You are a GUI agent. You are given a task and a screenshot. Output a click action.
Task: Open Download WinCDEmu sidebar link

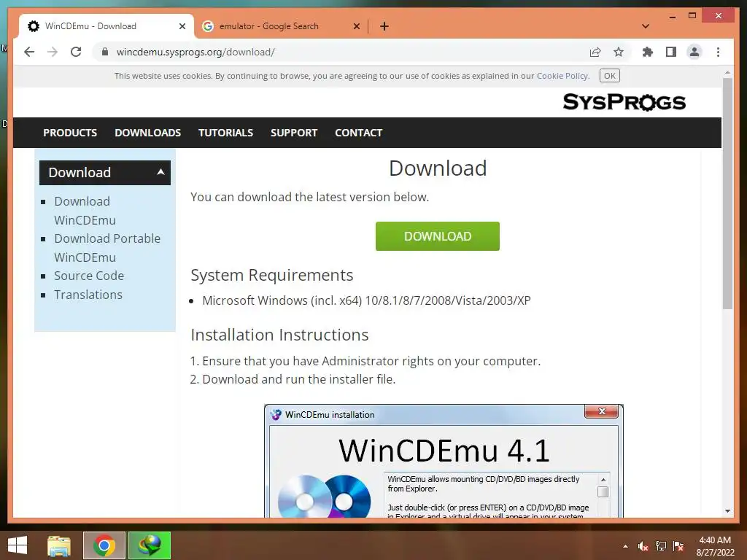[85, 211]
